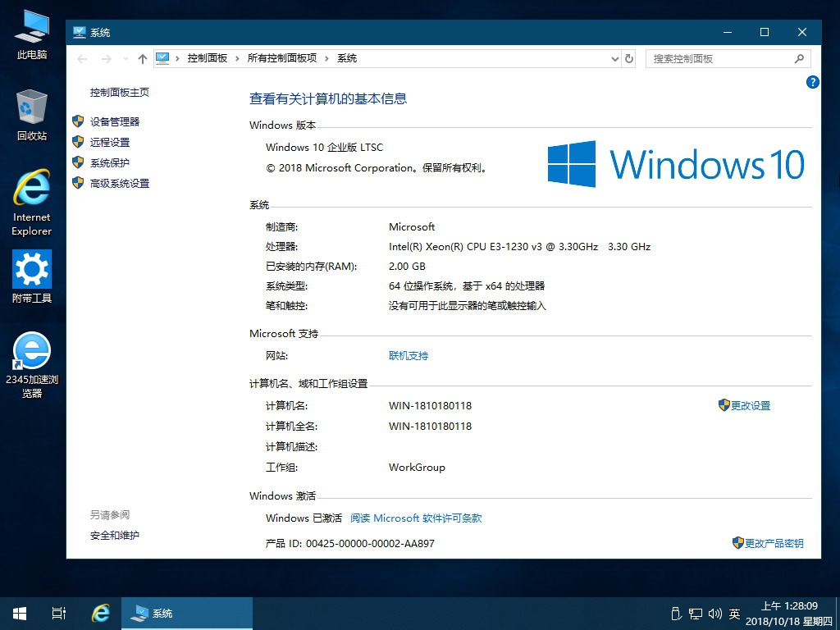Click the 系统 taskbar window button
Screen dimensions: 840x630
pyautogui.click(x=187, y=614)
